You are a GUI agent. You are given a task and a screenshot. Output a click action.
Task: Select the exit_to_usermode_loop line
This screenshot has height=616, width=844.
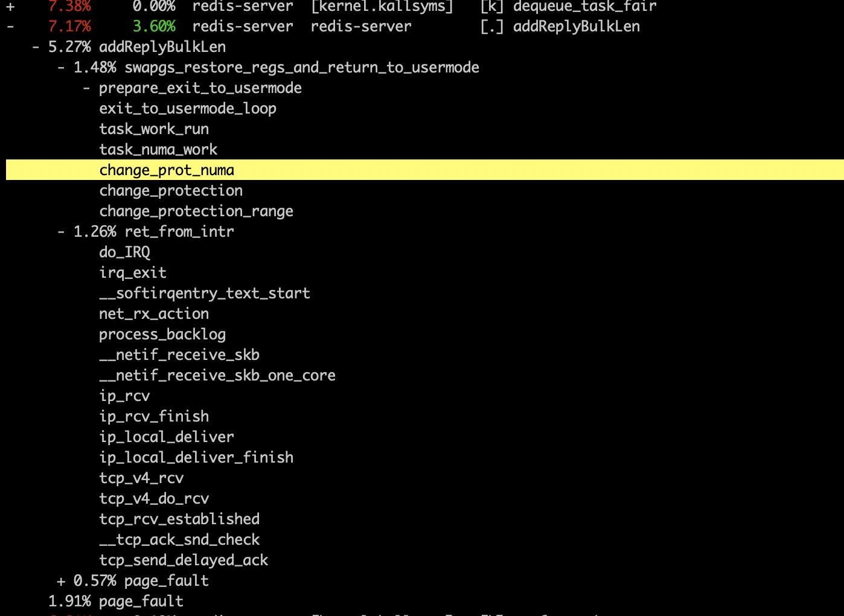coord(188,109)
